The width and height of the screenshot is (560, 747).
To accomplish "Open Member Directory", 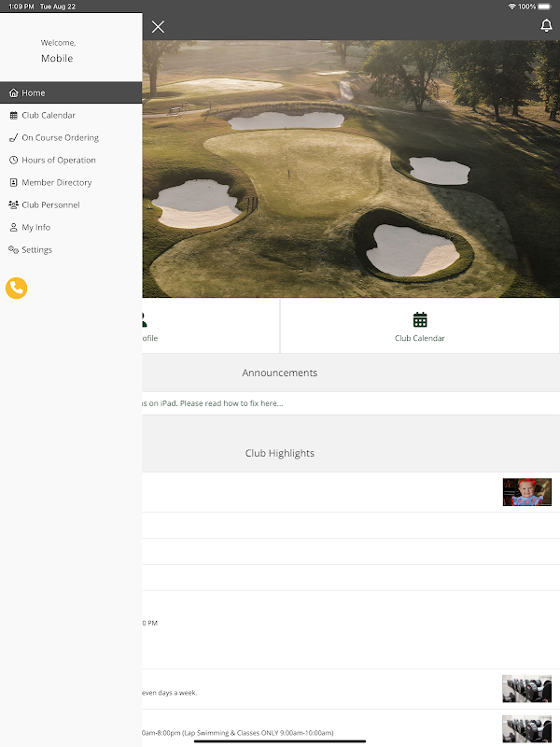I will [x=71, y=182].
